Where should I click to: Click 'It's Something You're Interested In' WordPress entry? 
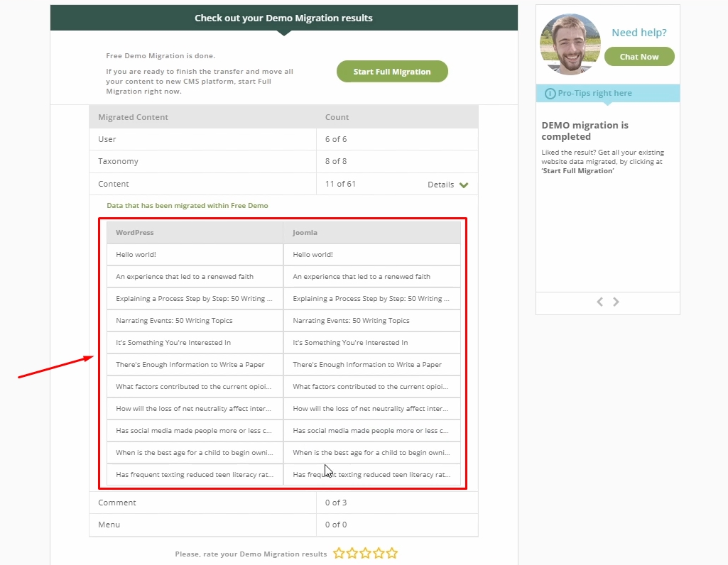tap(173, 343)
